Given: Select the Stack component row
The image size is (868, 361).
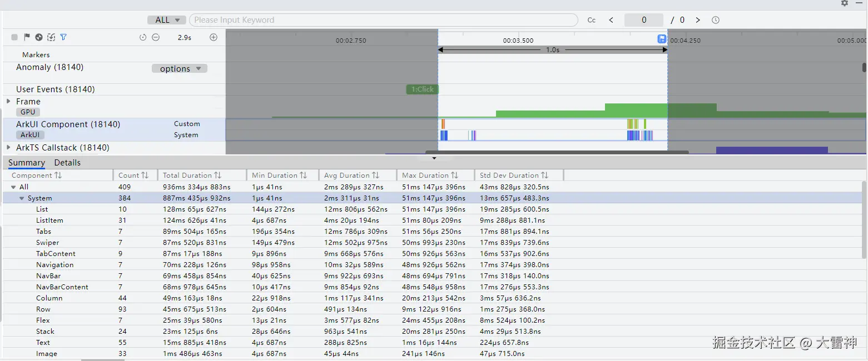Looking at the screenshot, I should (x=434, y=332).
